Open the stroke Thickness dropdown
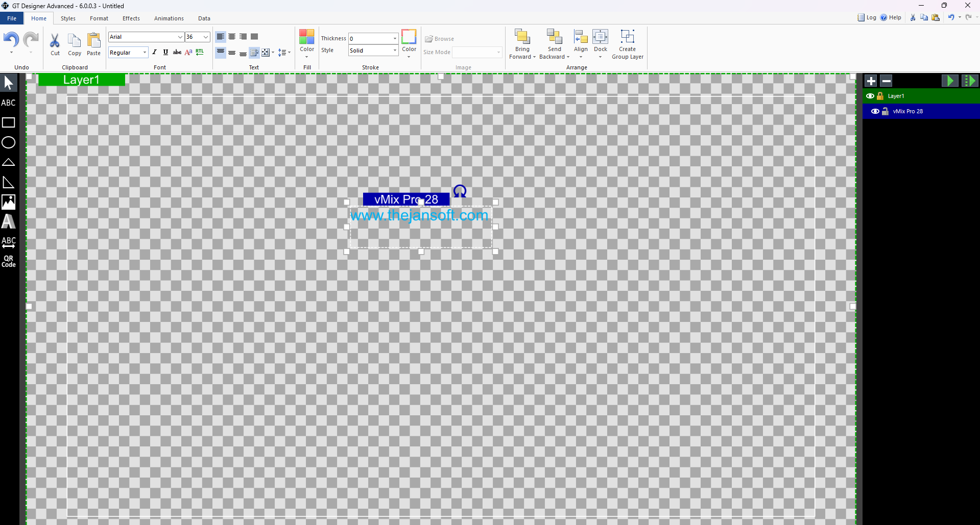The width and height of the screenshot is (980, 525). (x=395, y=38)
